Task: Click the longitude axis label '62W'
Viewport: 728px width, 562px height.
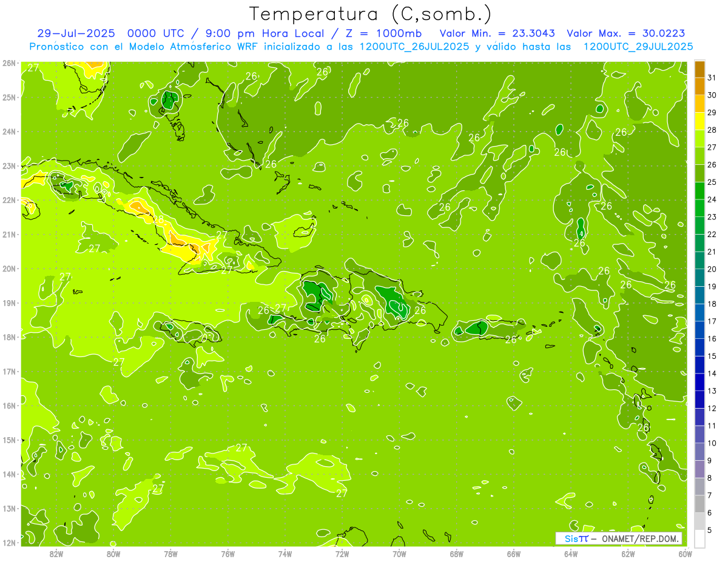Action: (x=628, y=554)
